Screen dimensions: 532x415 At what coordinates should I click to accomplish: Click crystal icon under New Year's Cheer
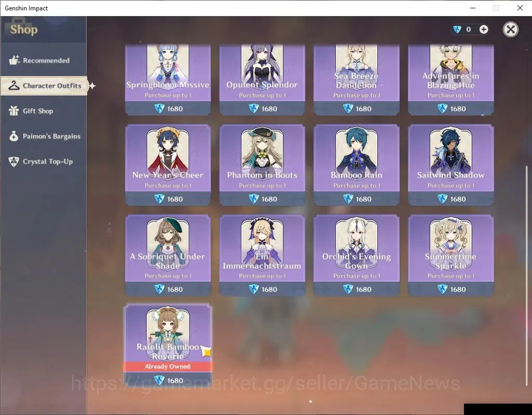[x=159, y=199]
